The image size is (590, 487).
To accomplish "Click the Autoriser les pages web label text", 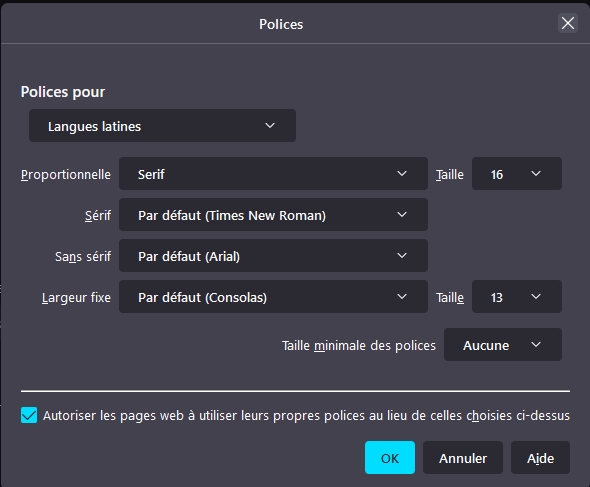I will (306, 415).
